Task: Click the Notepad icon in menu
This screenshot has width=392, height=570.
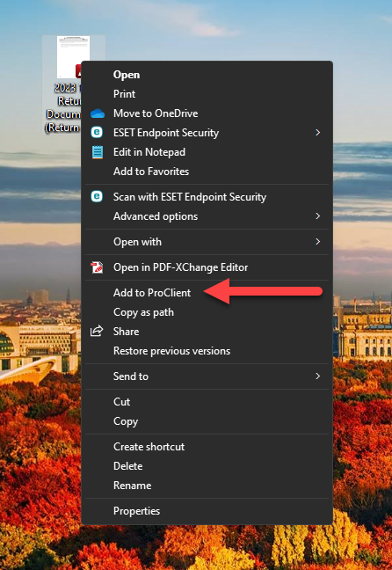Action: point(98,152)
